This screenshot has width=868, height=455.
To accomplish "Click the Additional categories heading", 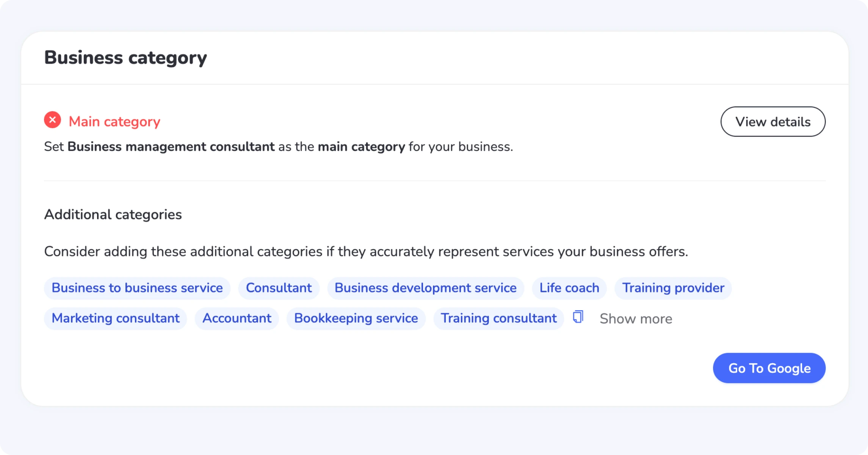I will (113, 214).
